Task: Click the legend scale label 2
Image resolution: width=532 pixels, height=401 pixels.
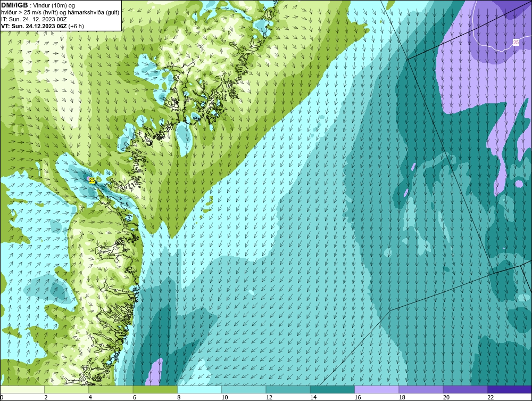Action: (46, 398)
